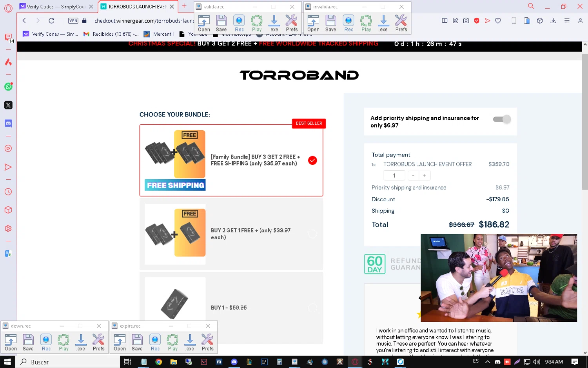The height and width of the screenshot is (368, 588).
Task: Open Prefs in invalida.rec window
Action: (x=401, y=23)
